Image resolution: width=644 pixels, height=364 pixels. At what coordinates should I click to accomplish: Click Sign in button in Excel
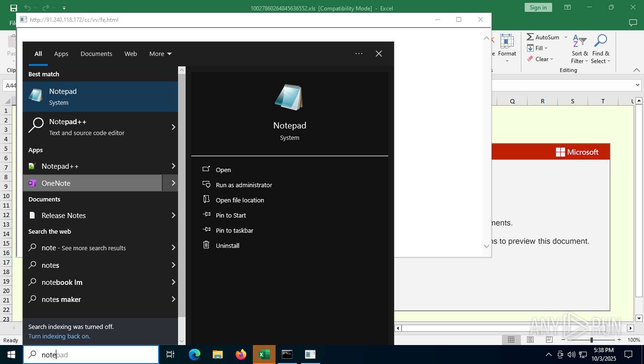click(538, 8)
